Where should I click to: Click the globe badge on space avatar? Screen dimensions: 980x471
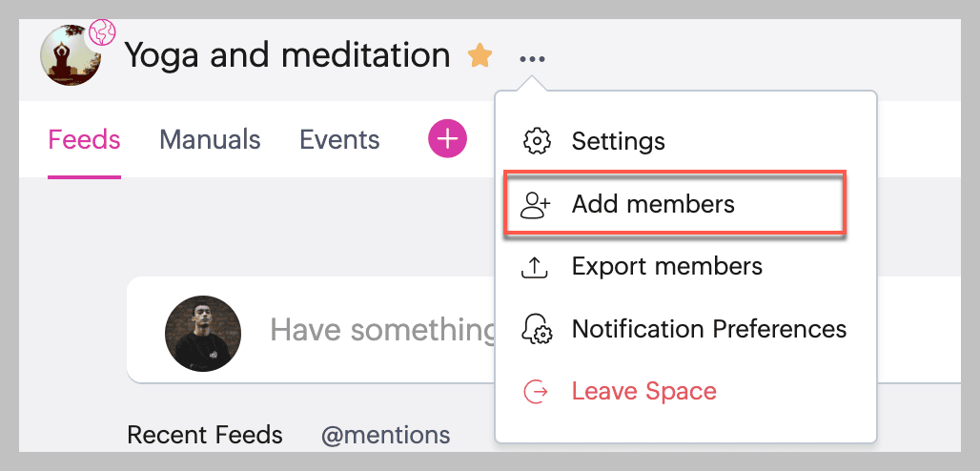coord(101,35)
